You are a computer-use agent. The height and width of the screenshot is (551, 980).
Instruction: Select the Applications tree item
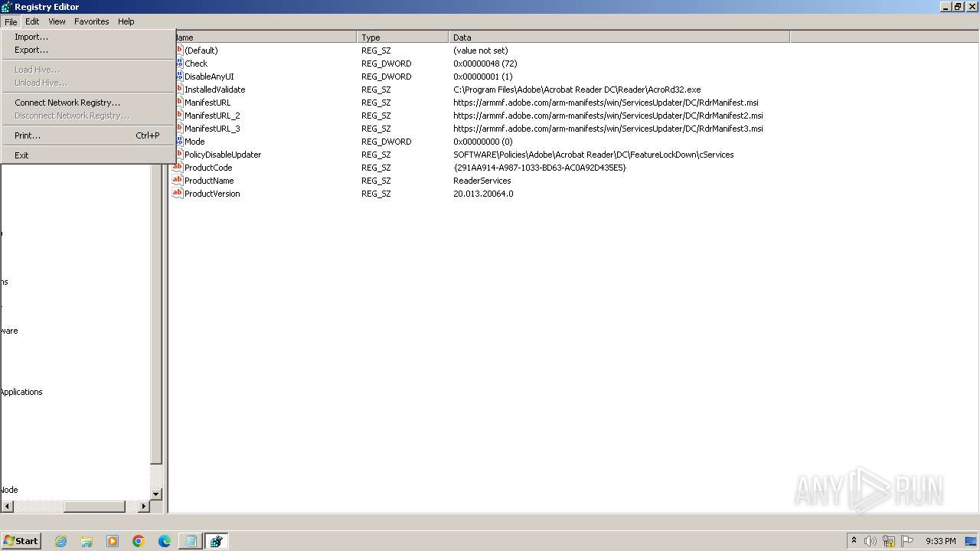click(21, 392)
